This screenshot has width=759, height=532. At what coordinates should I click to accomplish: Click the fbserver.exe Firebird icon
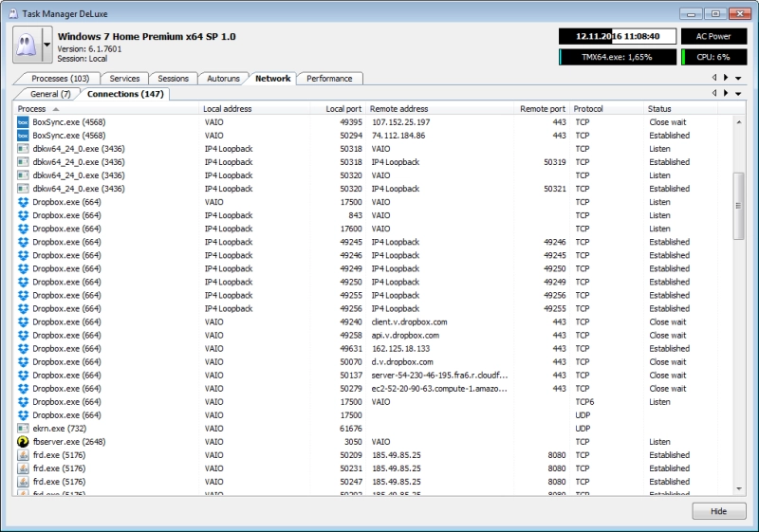click(23, 442)
